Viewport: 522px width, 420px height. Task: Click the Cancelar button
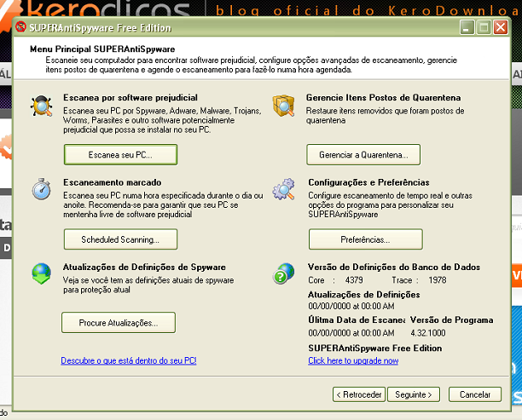tap(475, 394)
